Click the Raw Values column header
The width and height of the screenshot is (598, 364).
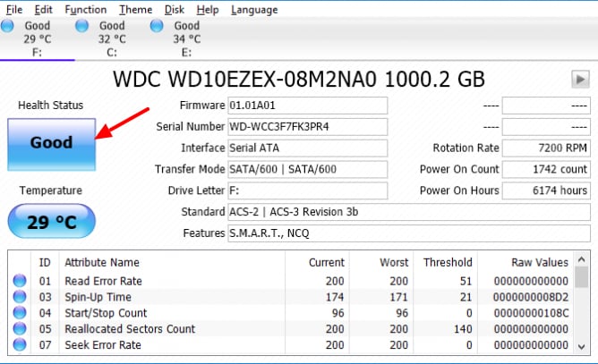click(x=540, y=262)
